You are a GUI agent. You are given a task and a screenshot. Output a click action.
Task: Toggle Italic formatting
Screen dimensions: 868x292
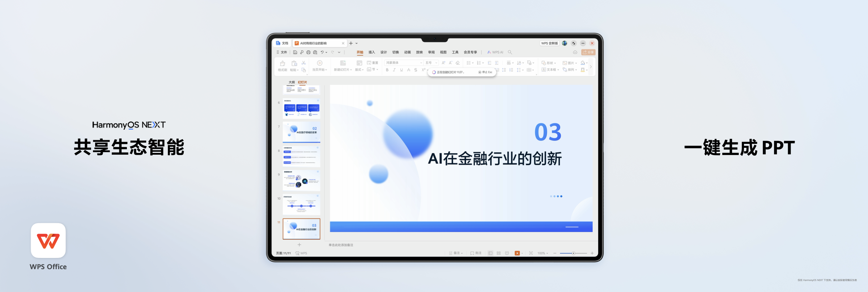point(394,70)
